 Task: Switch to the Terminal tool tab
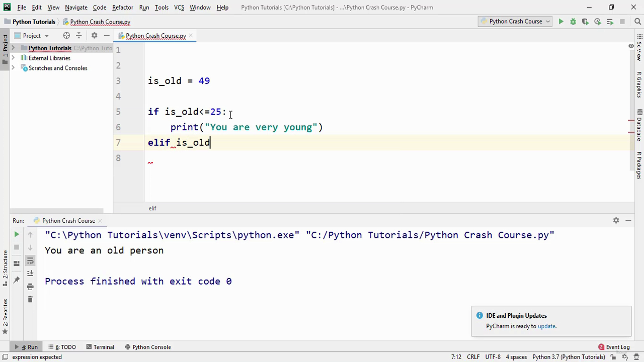pos(100,347)
